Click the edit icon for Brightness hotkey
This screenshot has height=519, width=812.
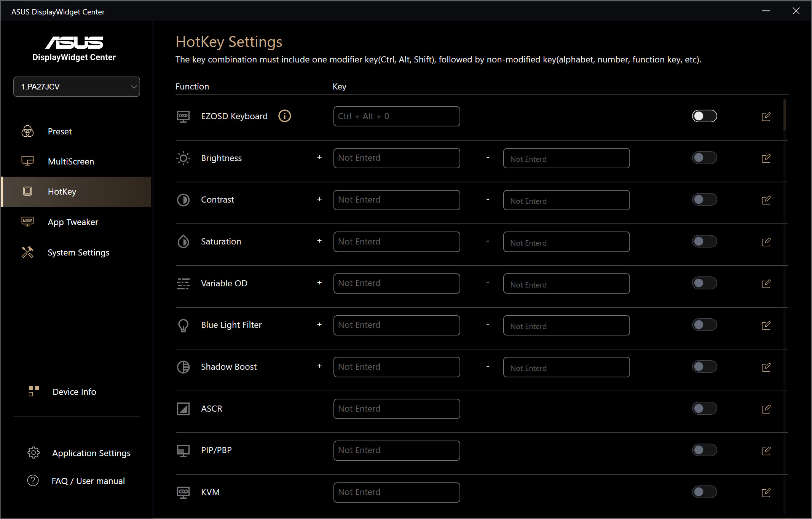[766, 158]
